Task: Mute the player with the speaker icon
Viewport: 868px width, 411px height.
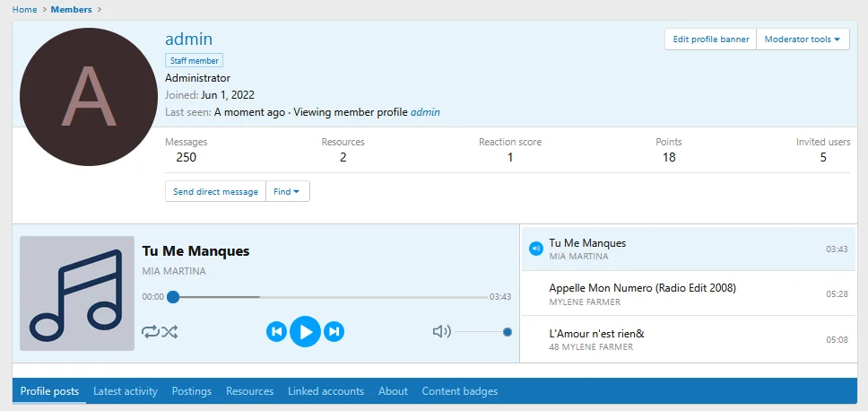Action: click(x=441, y=332)
